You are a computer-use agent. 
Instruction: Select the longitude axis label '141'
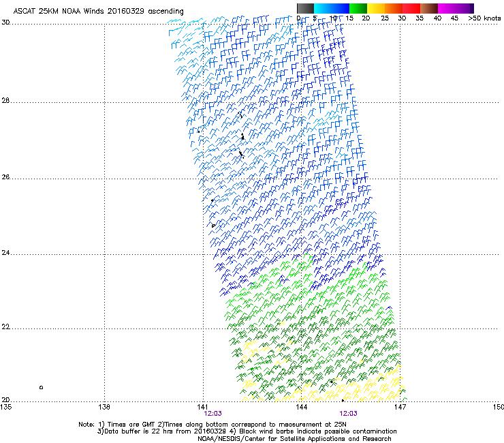coord(202,407)
